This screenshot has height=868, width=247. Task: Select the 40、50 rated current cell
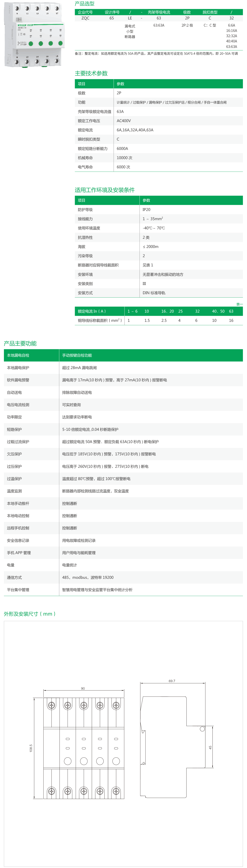click(218, 311)
